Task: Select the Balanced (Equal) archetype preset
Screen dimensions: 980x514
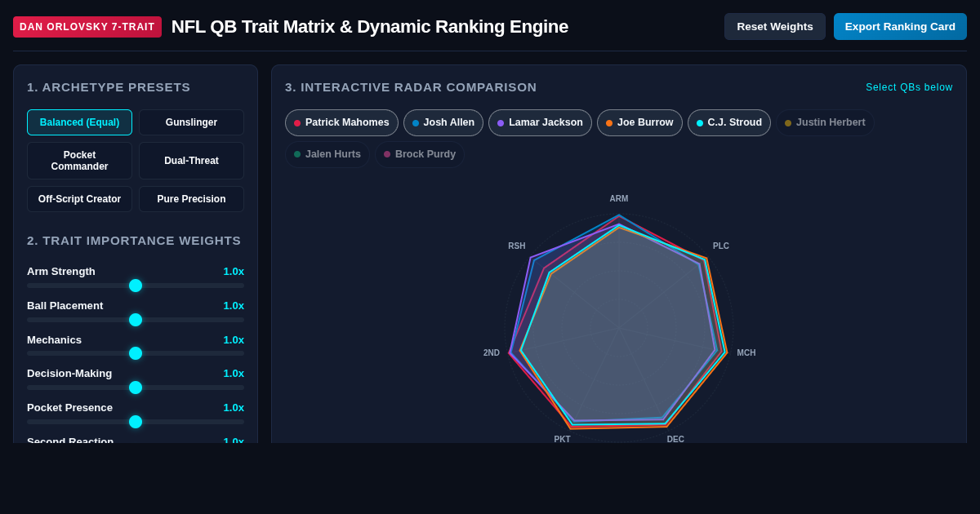Action: point(79,122)
